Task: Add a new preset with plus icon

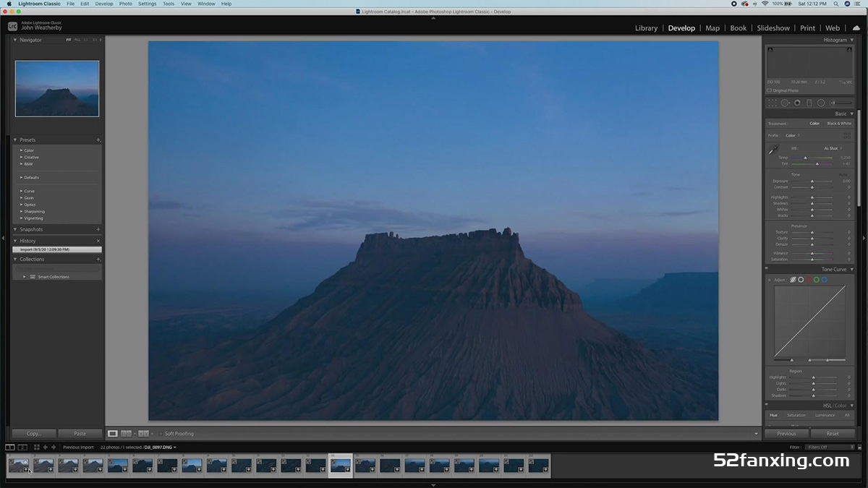Action: tap(98, 140)
